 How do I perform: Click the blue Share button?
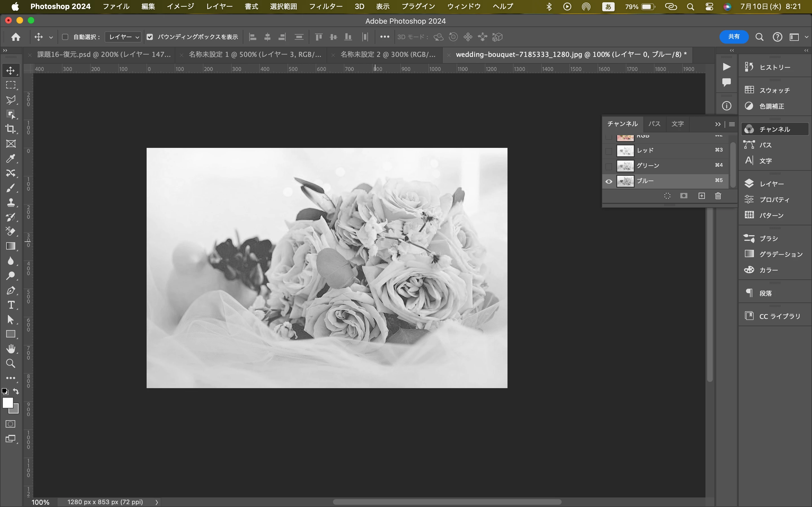[x=734, y=37]
